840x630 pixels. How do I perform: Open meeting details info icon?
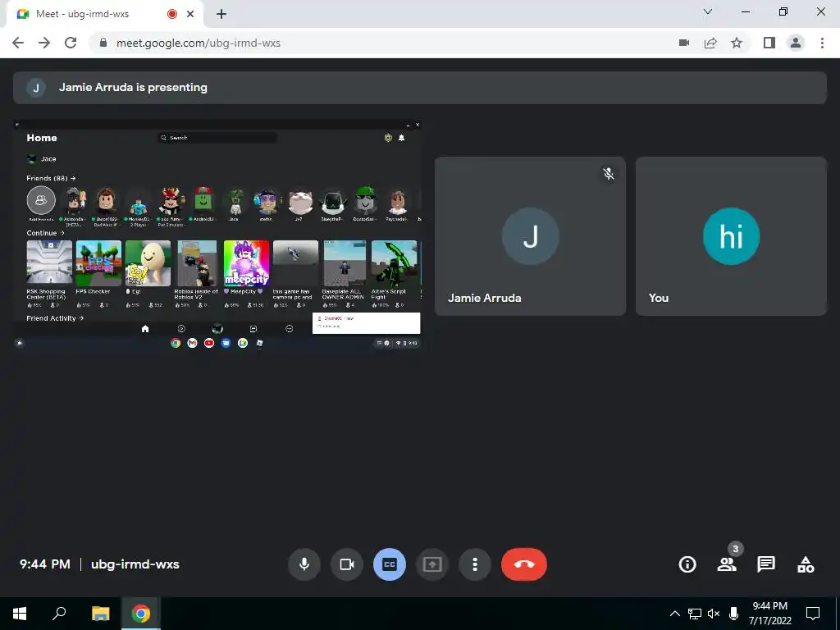[687, 564]
